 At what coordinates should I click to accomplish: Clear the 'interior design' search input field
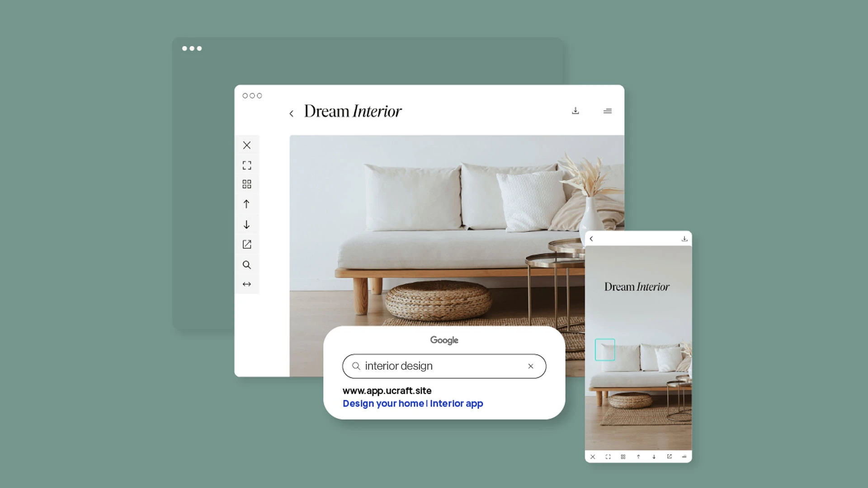click(530, 366)
